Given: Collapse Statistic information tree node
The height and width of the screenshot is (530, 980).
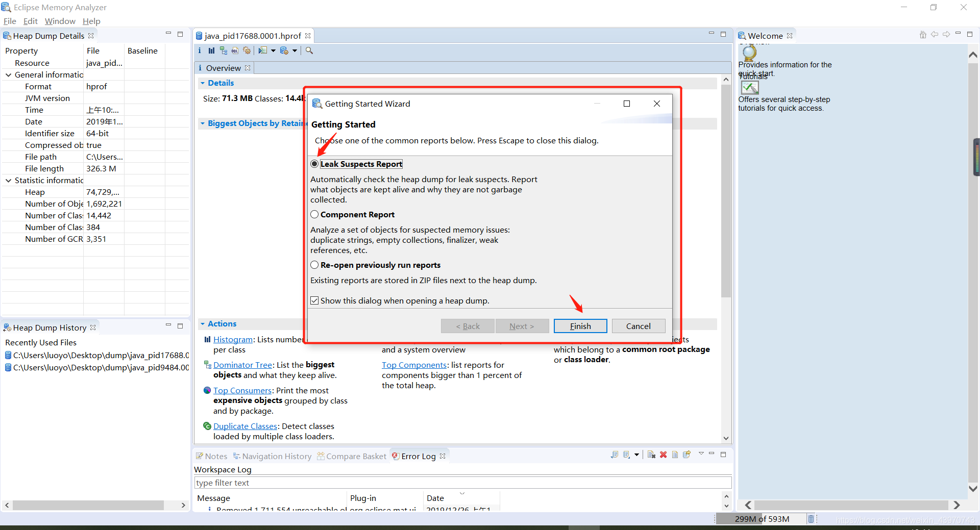Looking at the screenshot, I should click(x=8, y=180).
